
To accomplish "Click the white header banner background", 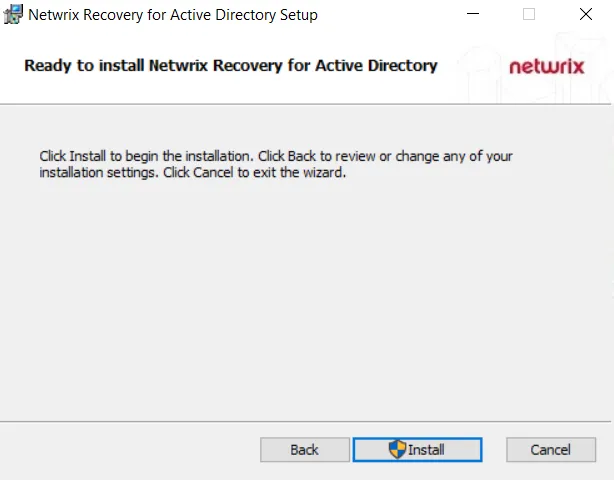I will click(235, 88).
